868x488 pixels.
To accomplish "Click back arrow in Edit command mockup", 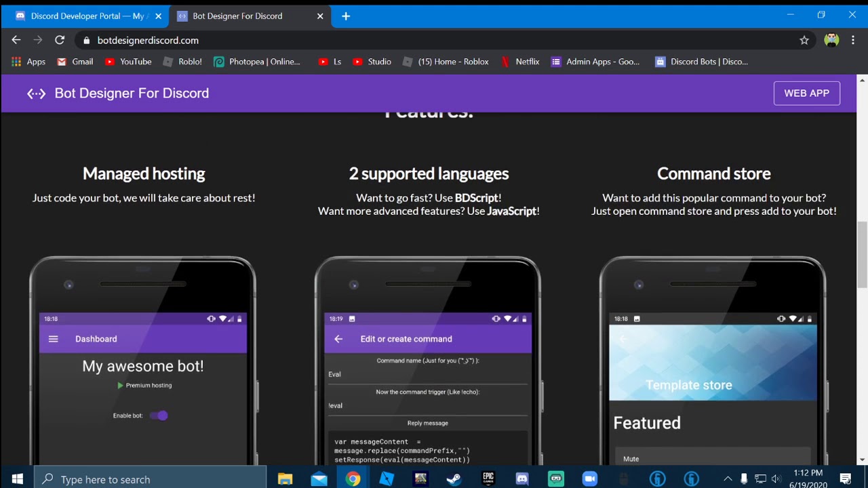I will (338, 339).
